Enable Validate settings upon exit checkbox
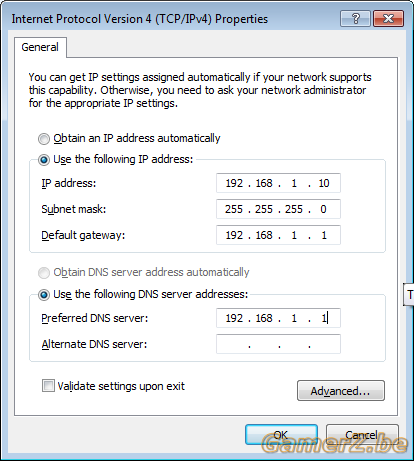Image resolution: width=414 pixels, height=461 pixels. (x=48, y=386)
